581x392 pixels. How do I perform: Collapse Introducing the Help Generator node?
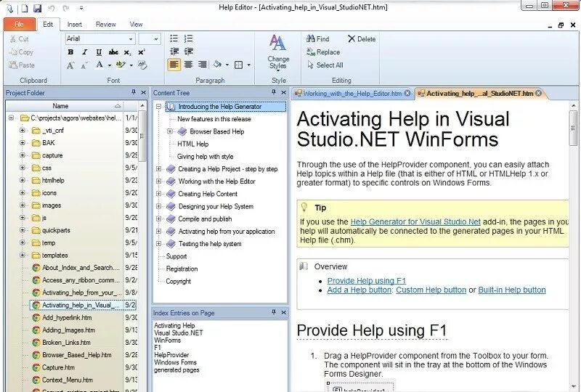[158, 106]
